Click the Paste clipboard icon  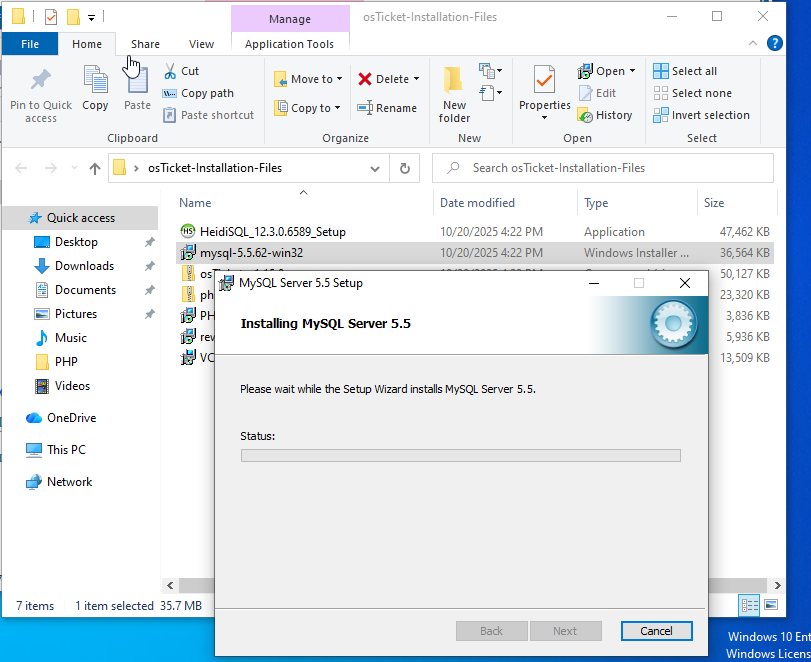point(138,80)
